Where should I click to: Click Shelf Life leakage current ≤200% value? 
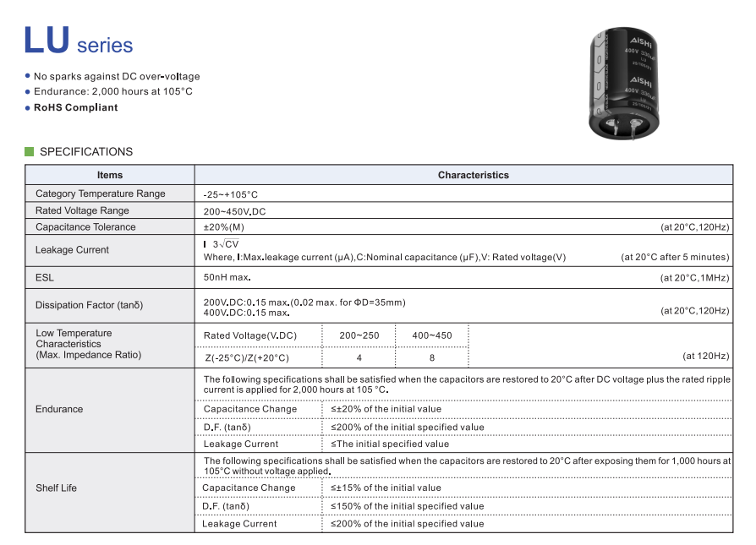(407, 524)
